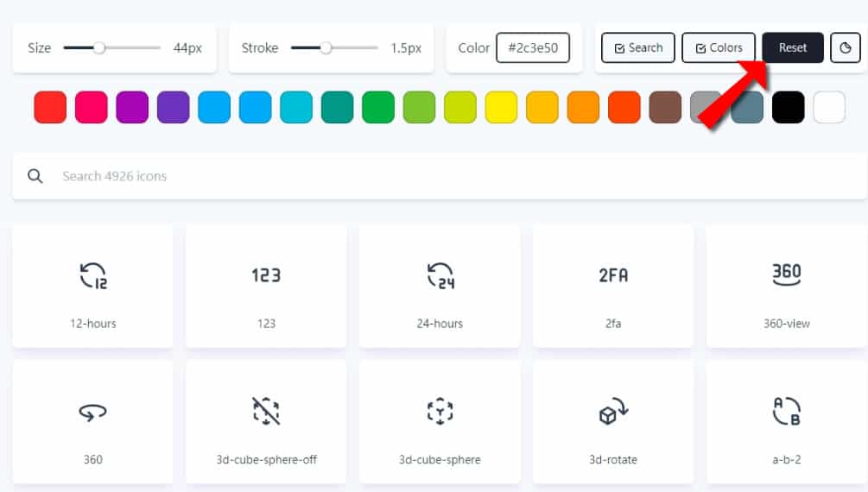Pick the lime color swatch

pos(460,107)
